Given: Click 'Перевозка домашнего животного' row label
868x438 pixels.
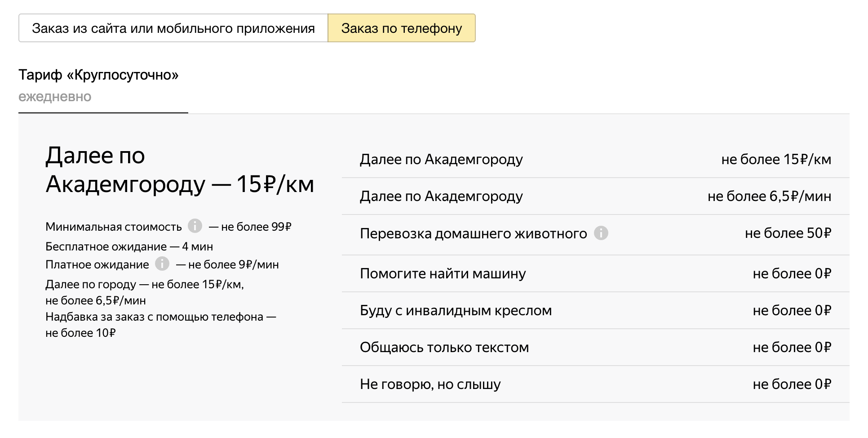Looking at the screenshot, I should [x=474, y=233].
